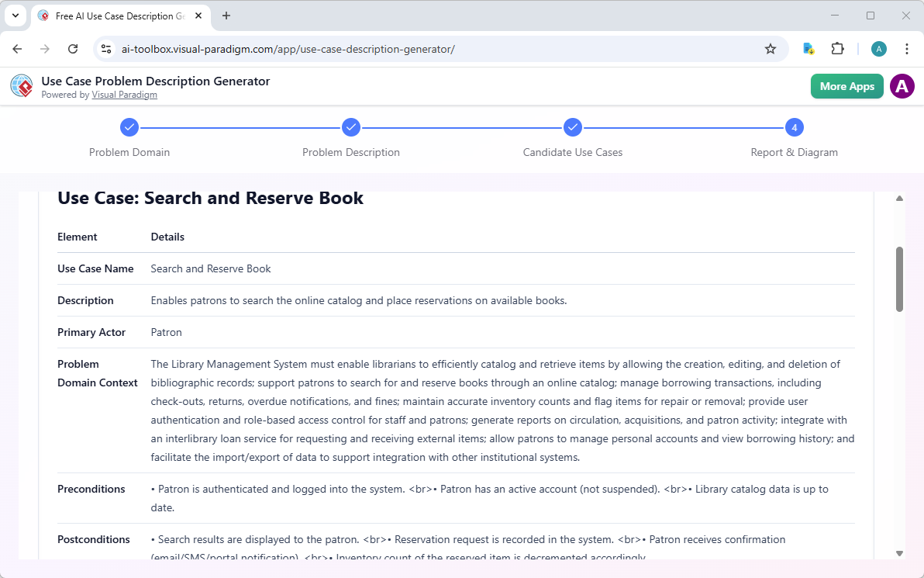The height and width of the screenshot is (578, 924).
Task: Click the completed Problem Domain step checkmark
Action: pos(129,126)
